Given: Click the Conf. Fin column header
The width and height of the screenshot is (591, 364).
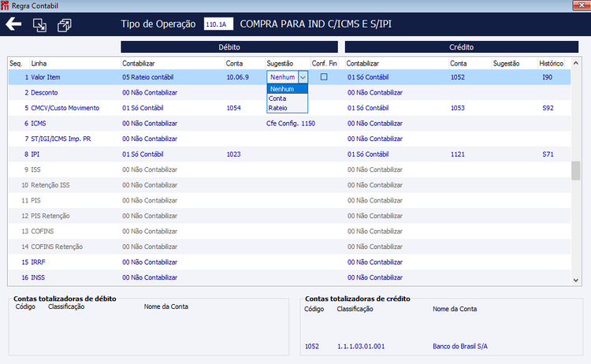Looking at the screenshot, I should tap(325, 63).
